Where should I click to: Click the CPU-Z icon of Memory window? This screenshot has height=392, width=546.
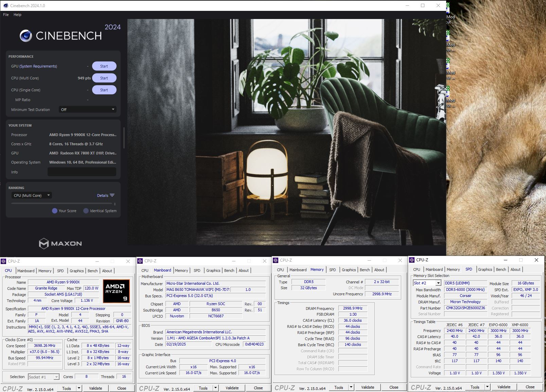click(276, 260)
